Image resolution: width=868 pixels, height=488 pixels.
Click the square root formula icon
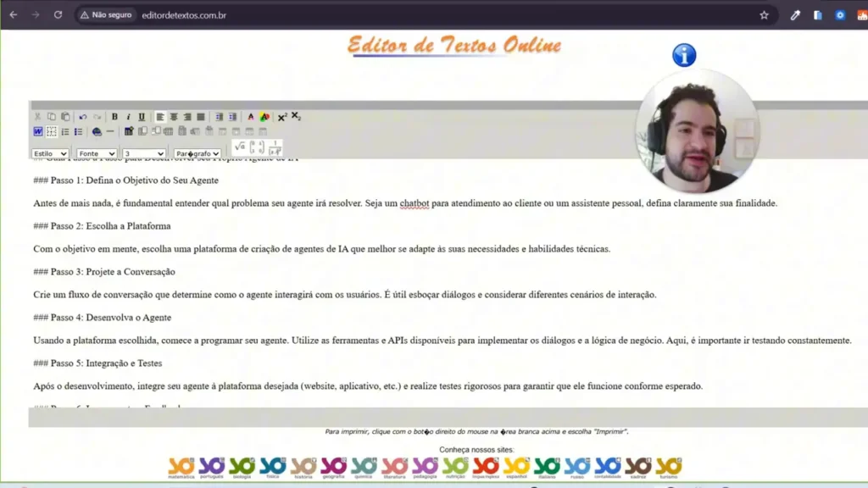coord(239,146)
